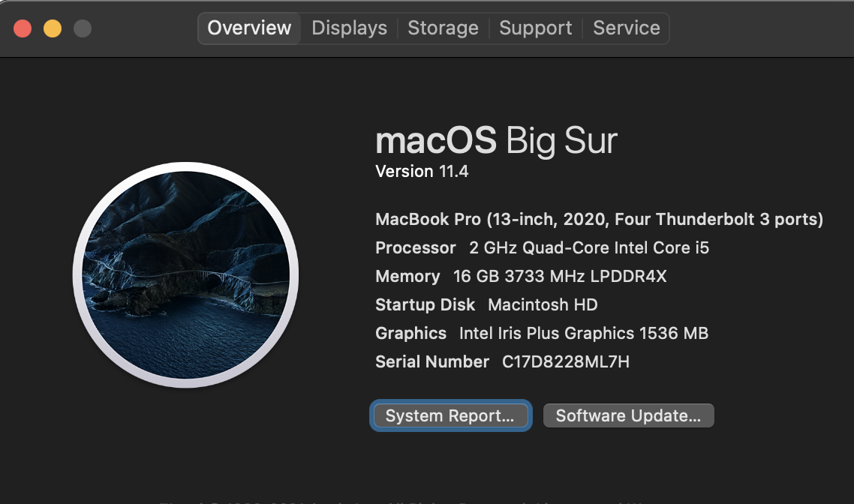Click the Graphics label
Image resolution: width=854 pixels, height=504 pixels.
[410, 333]
